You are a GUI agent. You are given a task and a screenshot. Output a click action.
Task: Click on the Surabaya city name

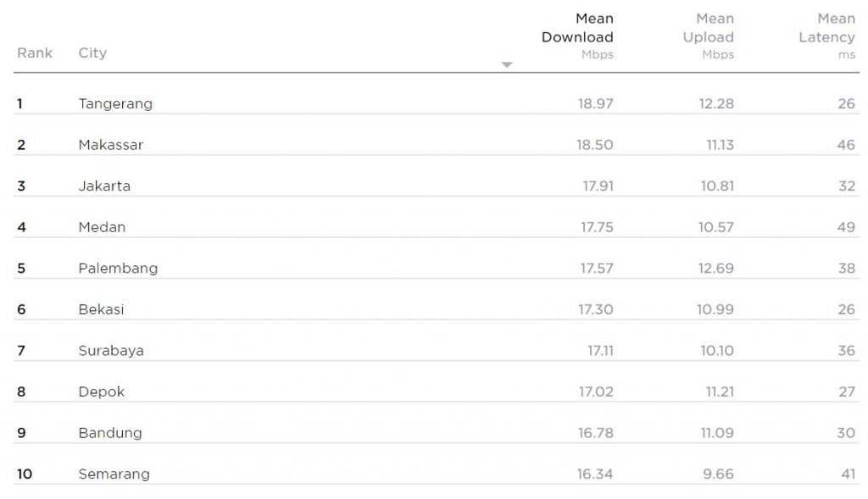coord(111,350)
